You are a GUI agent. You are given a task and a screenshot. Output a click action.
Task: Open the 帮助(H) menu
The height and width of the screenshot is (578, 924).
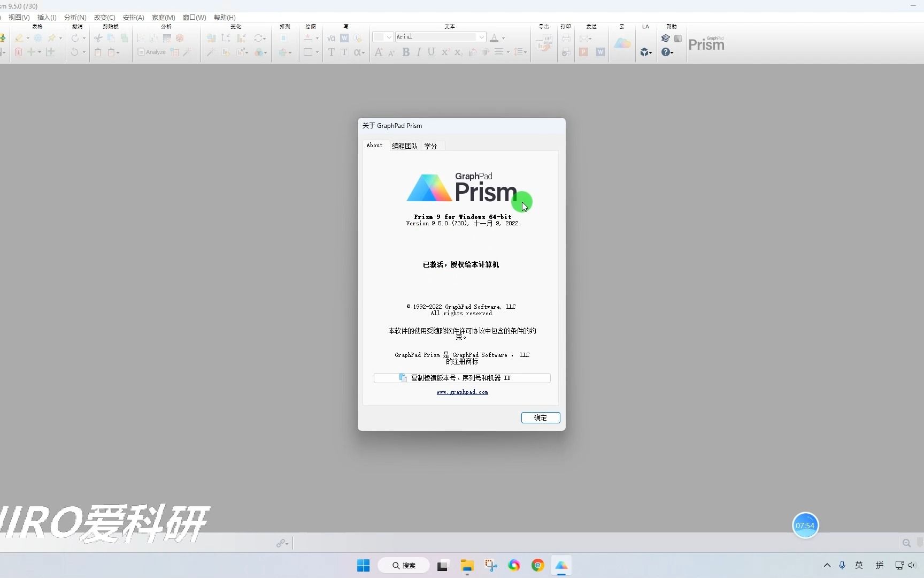coord(225,17)
